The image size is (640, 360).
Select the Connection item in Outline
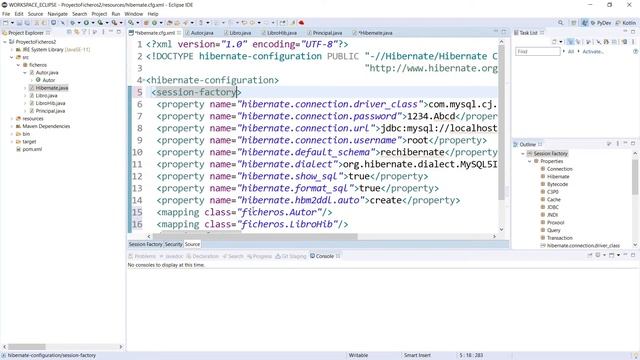pos(559,169)
